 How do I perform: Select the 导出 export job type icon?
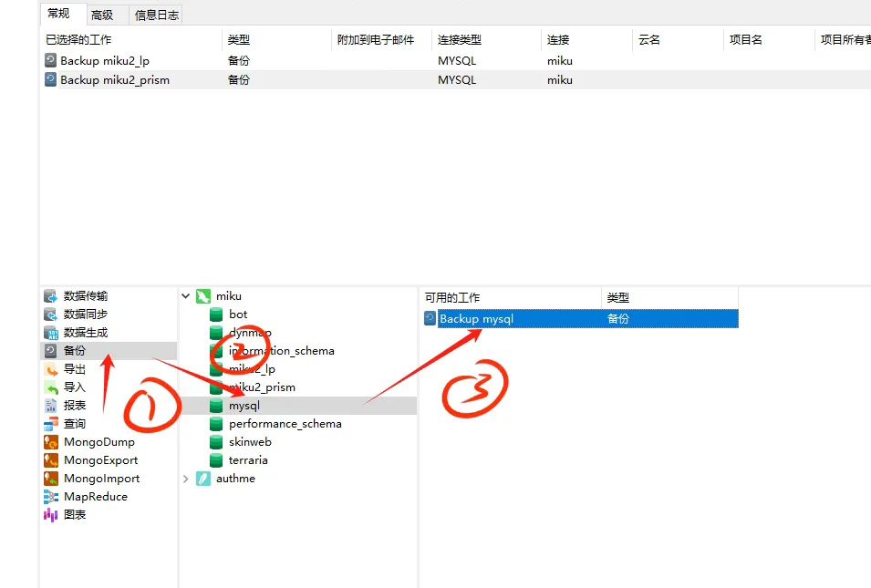[x=51, y=369]
